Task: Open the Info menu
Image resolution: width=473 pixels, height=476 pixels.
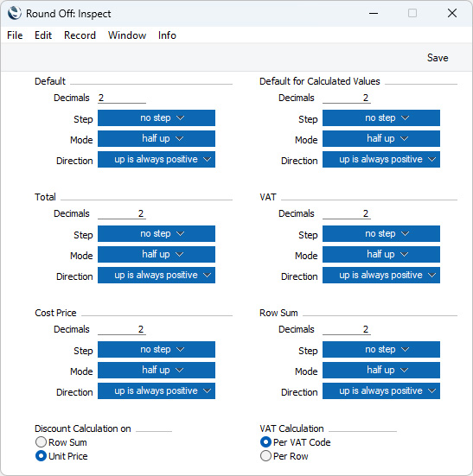Action: tap(167, 35)
